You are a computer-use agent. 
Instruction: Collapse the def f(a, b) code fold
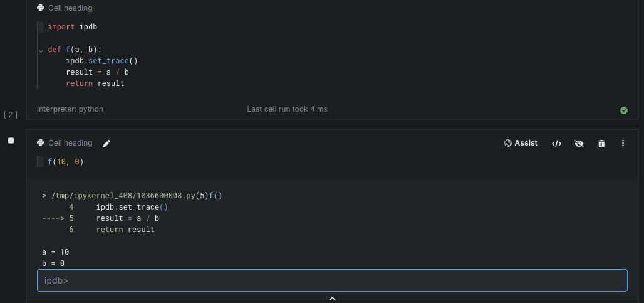(41, 50)
